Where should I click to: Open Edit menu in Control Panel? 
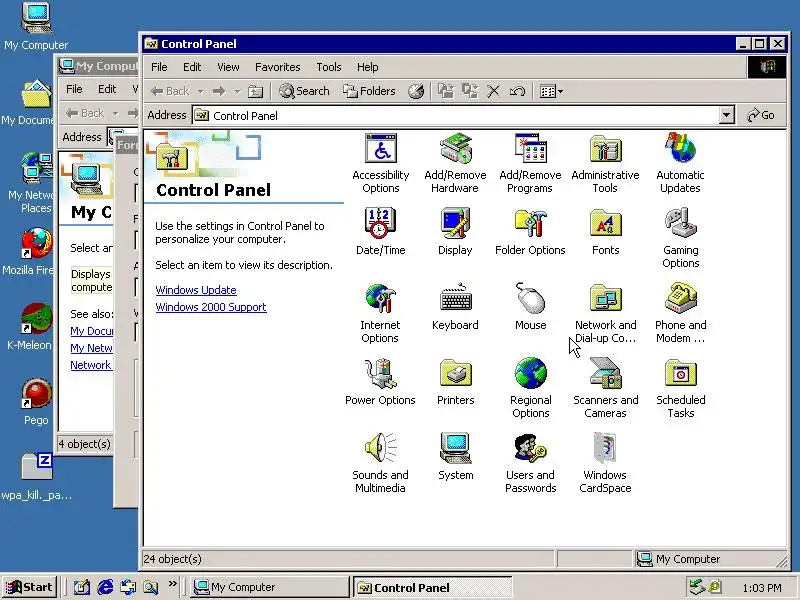(192, 67)
